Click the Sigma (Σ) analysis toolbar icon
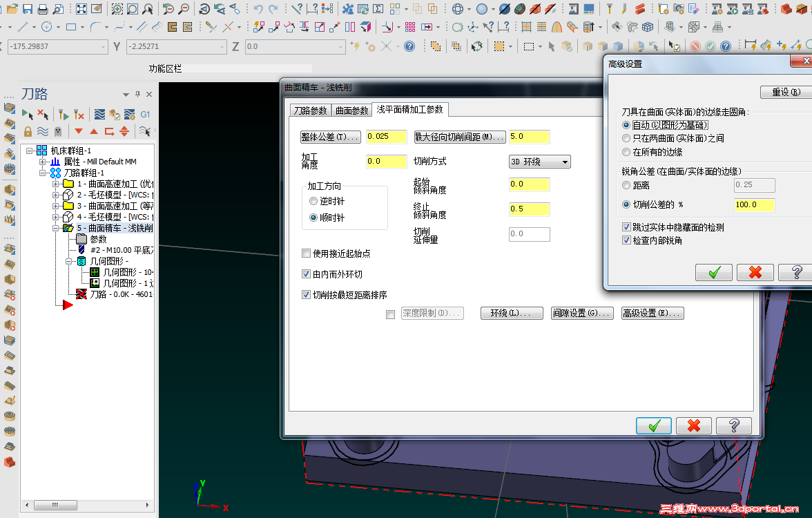Viewport: 812px width, 518px height. 377,8
